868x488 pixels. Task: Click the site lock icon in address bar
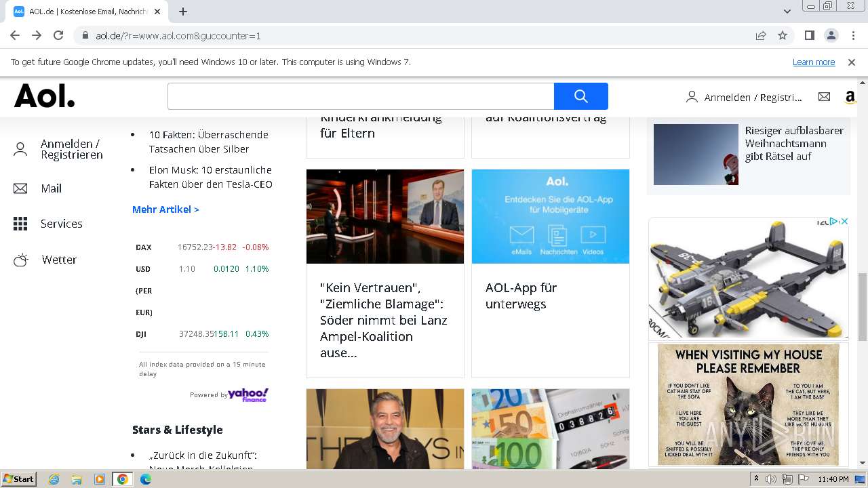(x=85, y=36)
